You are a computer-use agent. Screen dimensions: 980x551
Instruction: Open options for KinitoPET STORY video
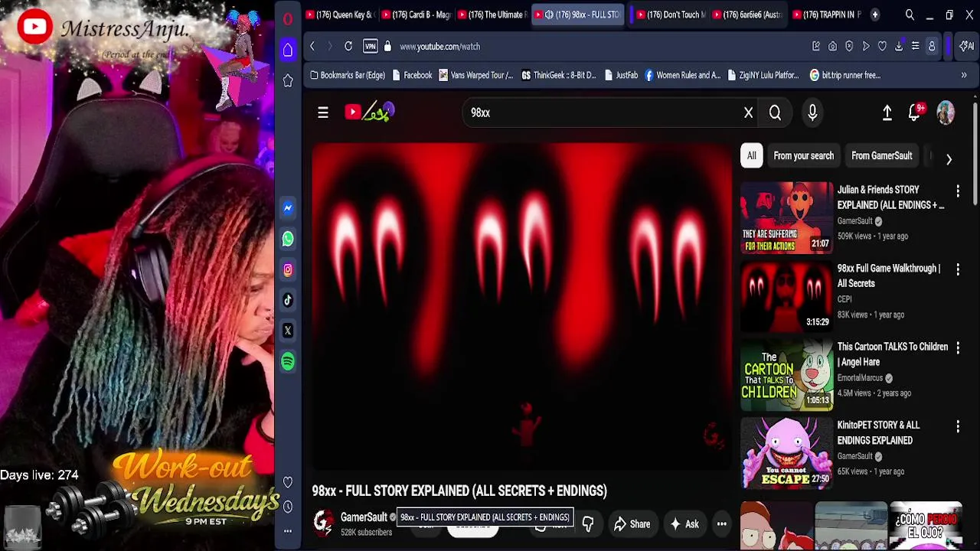point(958,425)
